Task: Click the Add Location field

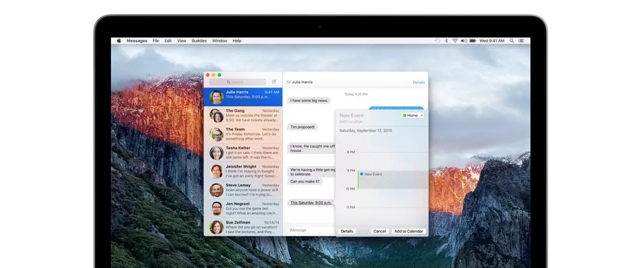Action: [351, 122]
